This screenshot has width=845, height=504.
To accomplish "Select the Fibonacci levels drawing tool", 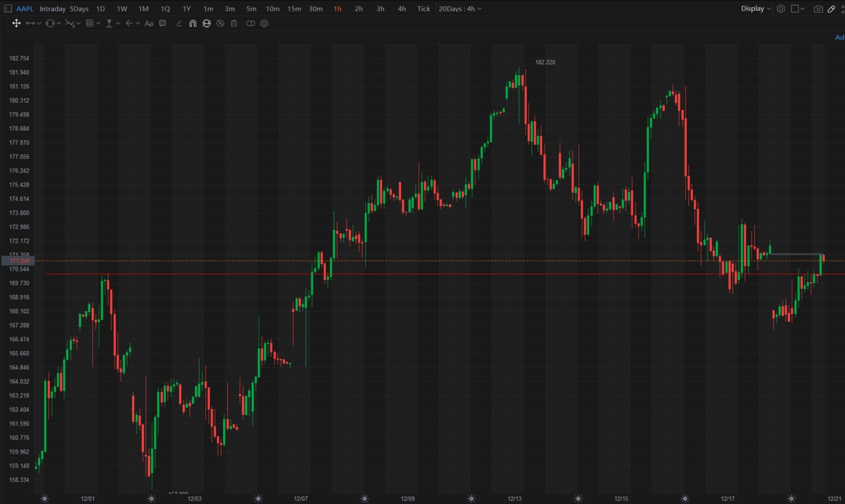I will pos(90,23).
